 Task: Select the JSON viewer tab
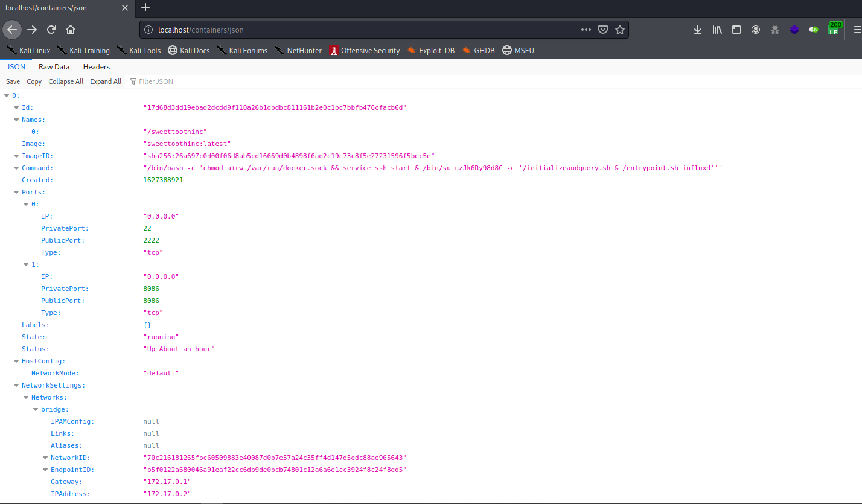16,67
